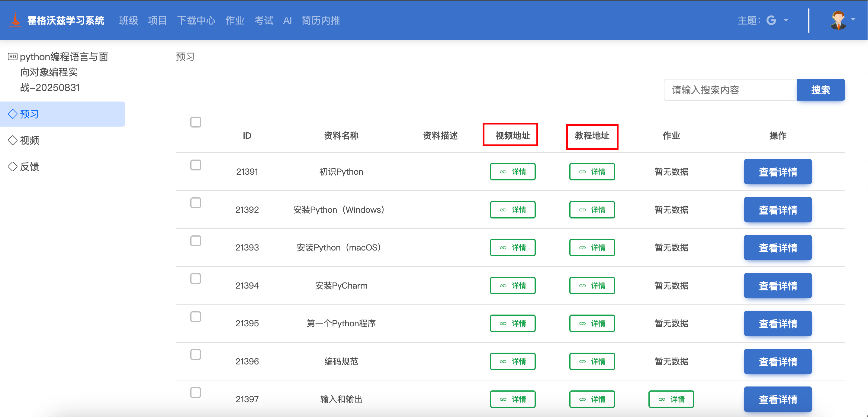Check the row 21393 checkbox
Screen dimensions: 868x417
point(196,241)
